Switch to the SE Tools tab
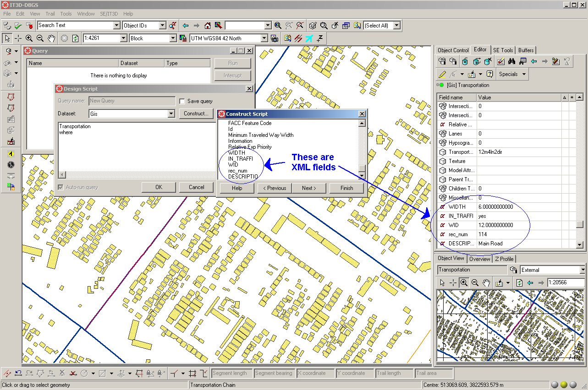The height and width of the screenshot is (390, 588). pos(503,50)
